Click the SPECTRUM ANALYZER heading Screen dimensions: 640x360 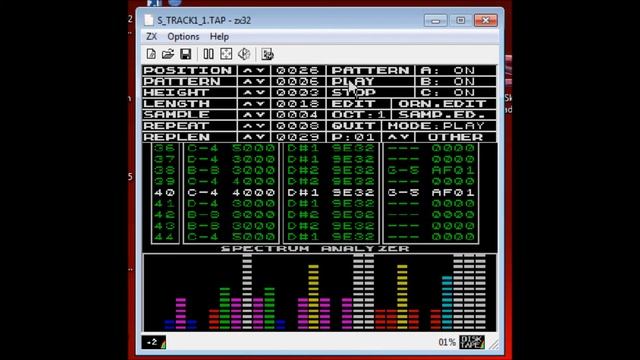coord(315,248)
